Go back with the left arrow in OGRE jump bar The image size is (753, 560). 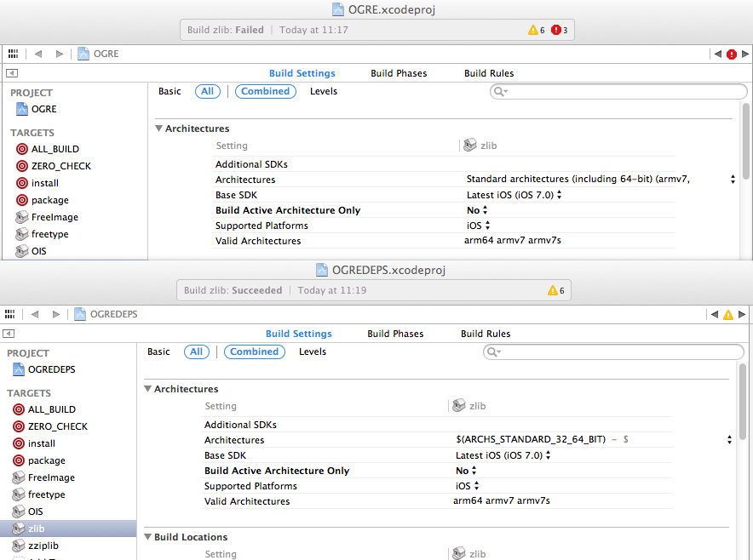pos(38,54)
